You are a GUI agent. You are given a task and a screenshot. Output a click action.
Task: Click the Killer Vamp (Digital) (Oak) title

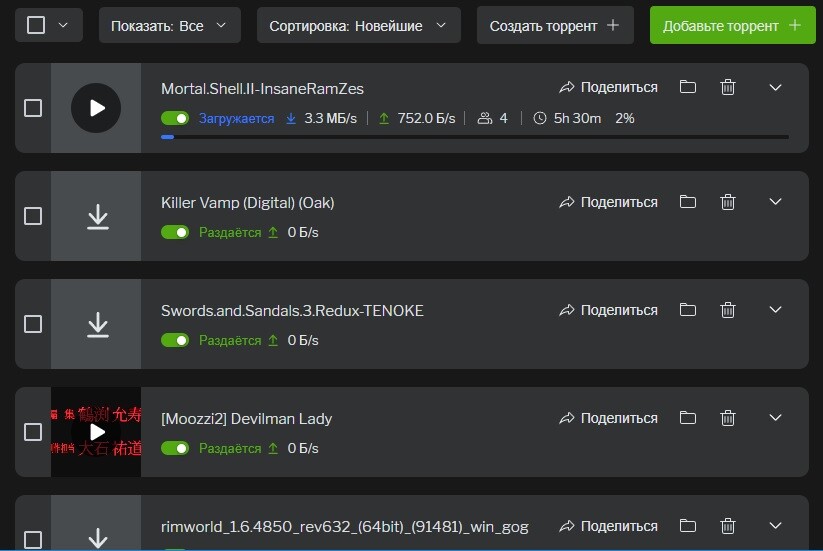pos(248,203)
